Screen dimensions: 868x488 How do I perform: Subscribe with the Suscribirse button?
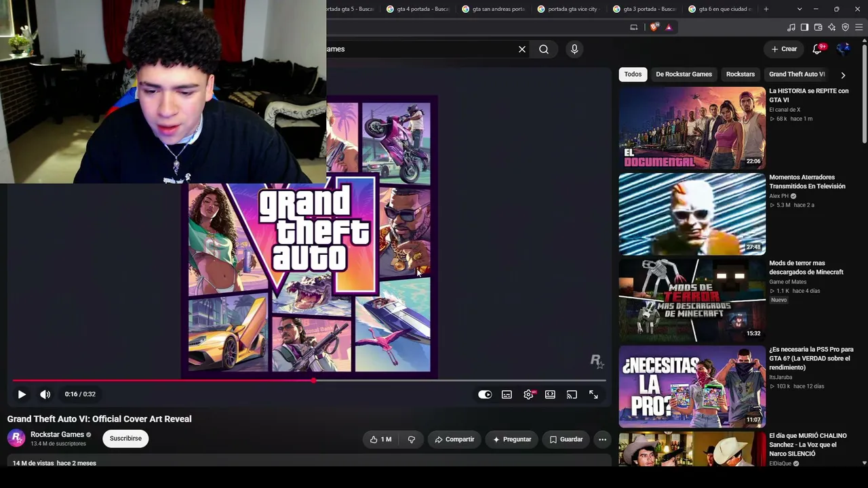click(125, 439)
